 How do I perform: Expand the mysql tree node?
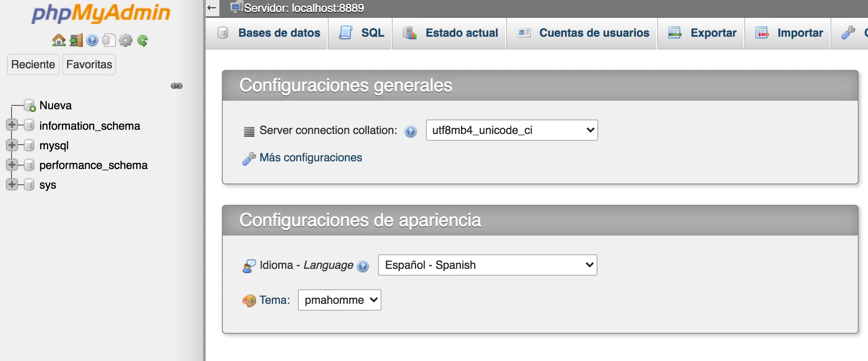click(x=12, y=145)
